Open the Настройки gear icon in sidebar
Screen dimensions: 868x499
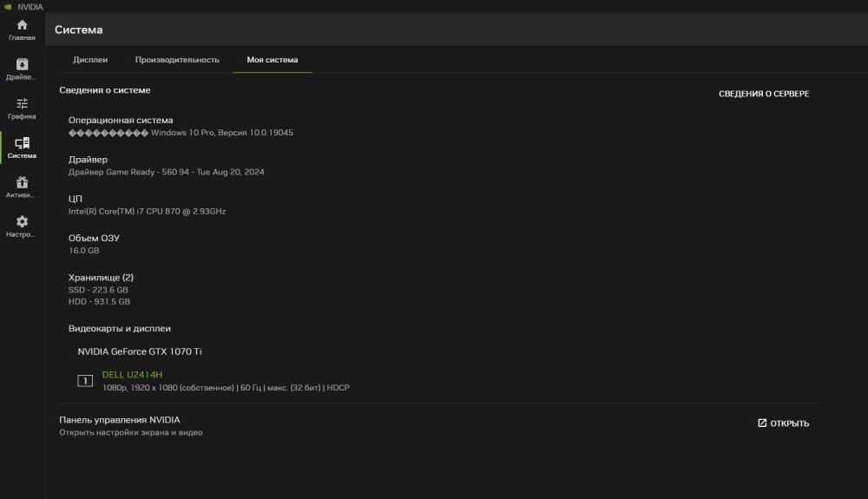22,222
